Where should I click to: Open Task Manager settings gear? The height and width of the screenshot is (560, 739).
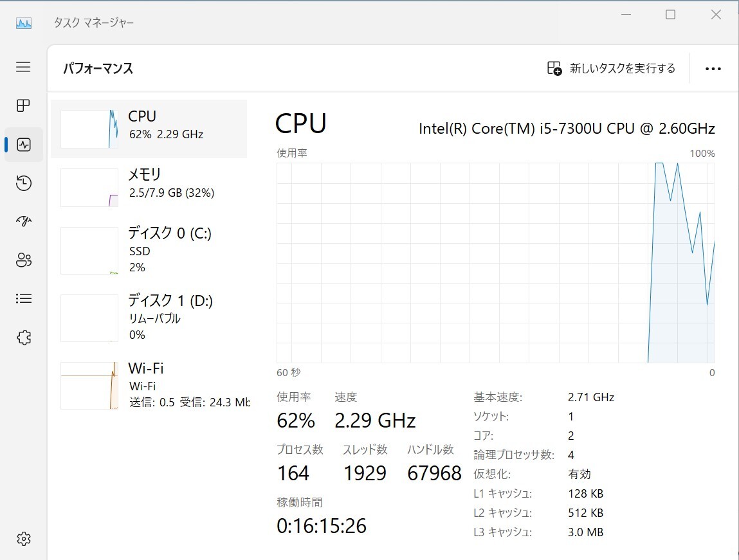click(x=24, y=539)
